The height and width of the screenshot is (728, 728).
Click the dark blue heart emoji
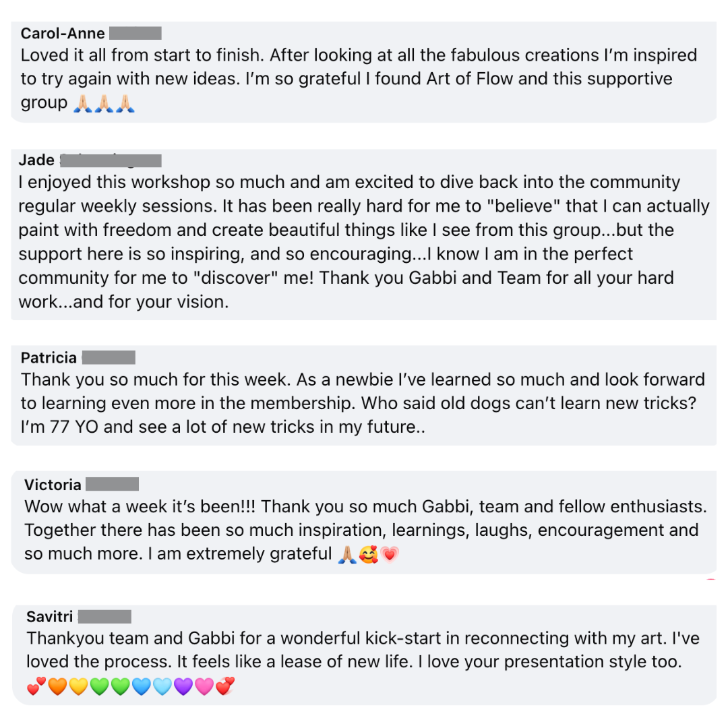pyautogui.click(x=141, y=686)
